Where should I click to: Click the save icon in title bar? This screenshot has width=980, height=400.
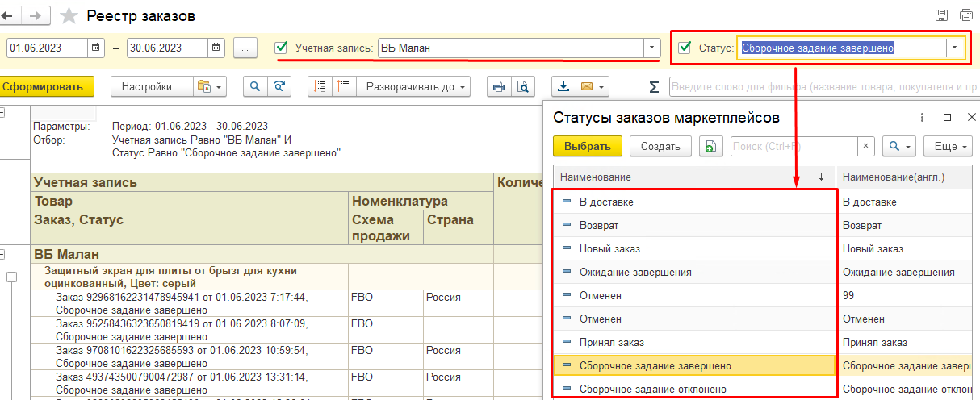point(941,15)
